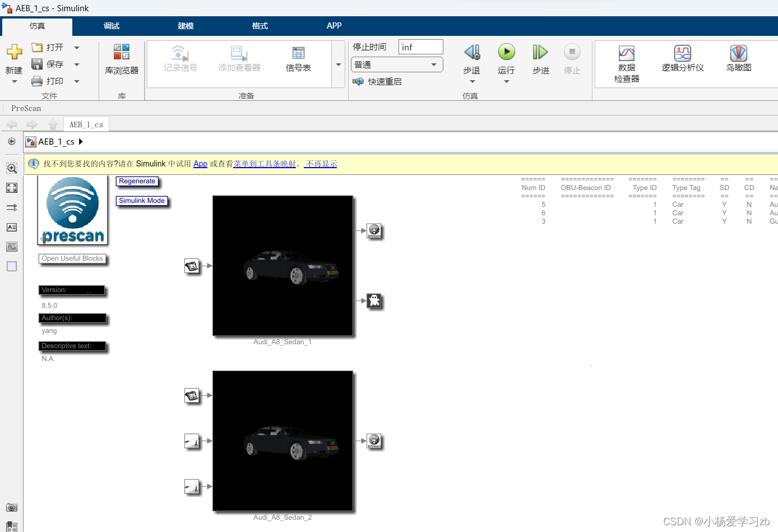
Task: Expand the 保存 dropdown arrow
Action: tap(77, 64)
